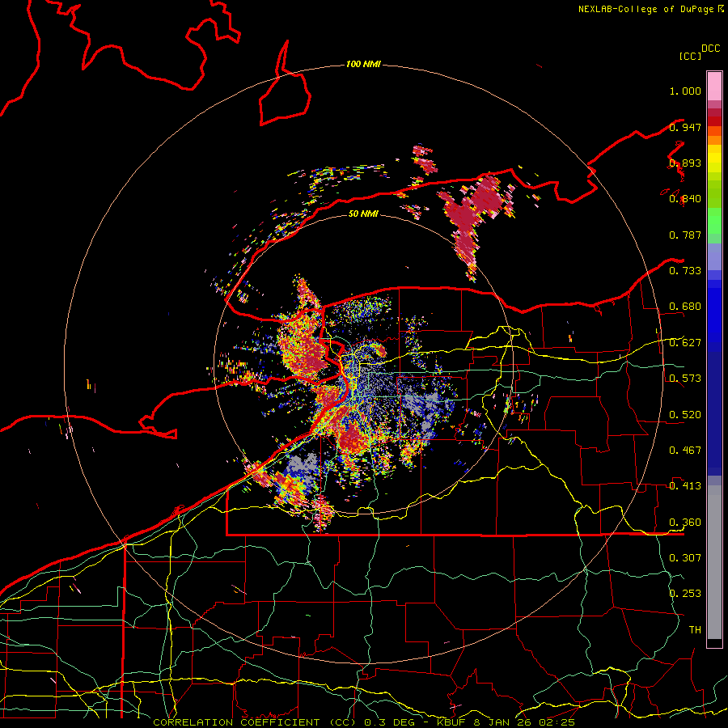The image size is (728, 728).
Task: Select the 0.787 scale value
Action: coord(685,235)
